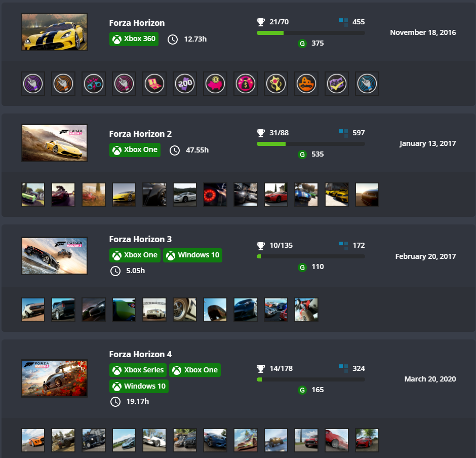Open the yellow trophy achievement icon
This screenshot has height=458, width=476.
[275, 84]
